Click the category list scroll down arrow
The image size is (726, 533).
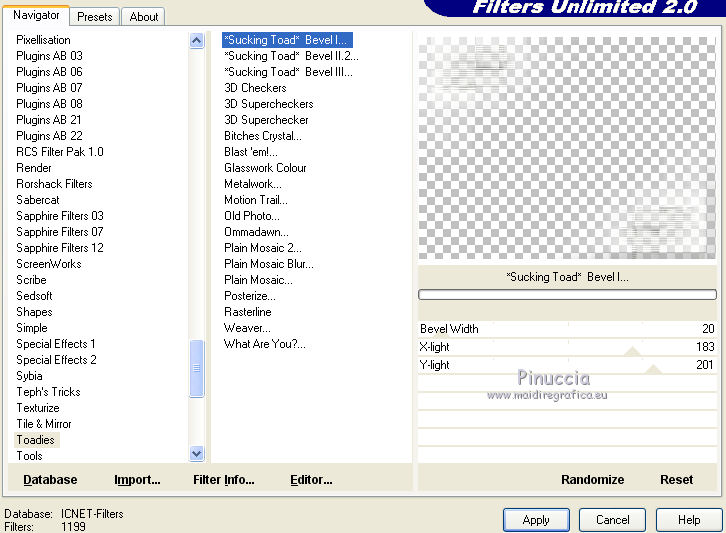(197, 453)
